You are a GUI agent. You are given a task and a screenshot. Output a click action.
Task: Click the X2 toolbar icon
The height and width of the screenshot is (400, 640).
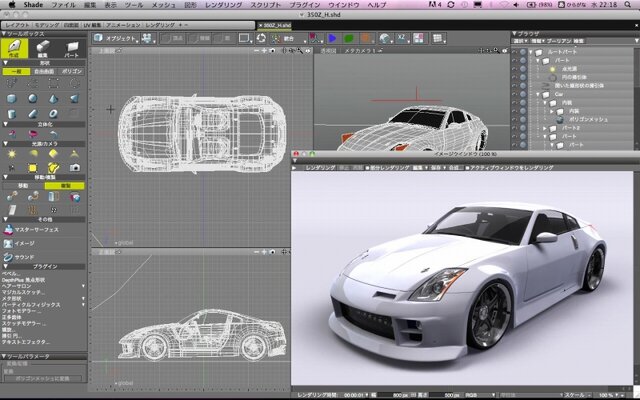click(402, 38)
